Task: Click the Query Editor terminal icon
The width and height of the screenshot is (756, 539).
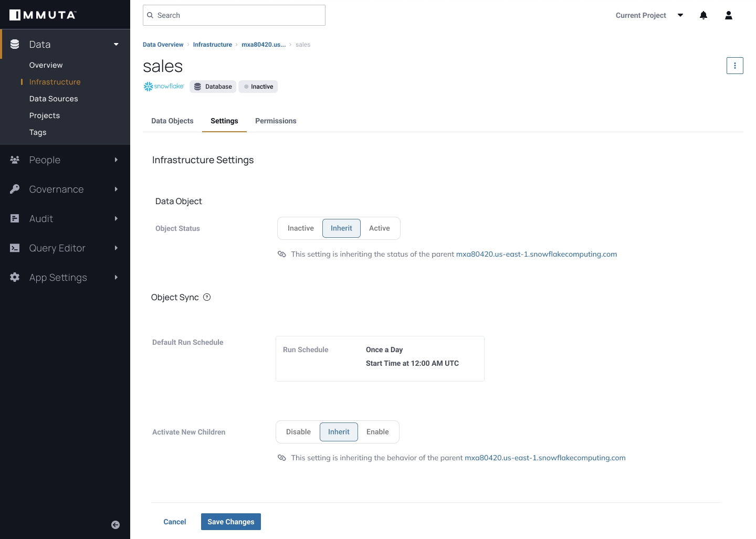Action: tap(15, 248)
